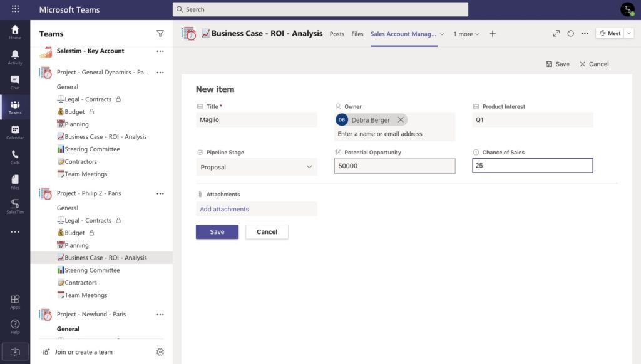Filter the Teams list
641x364 pixels.
160,34
